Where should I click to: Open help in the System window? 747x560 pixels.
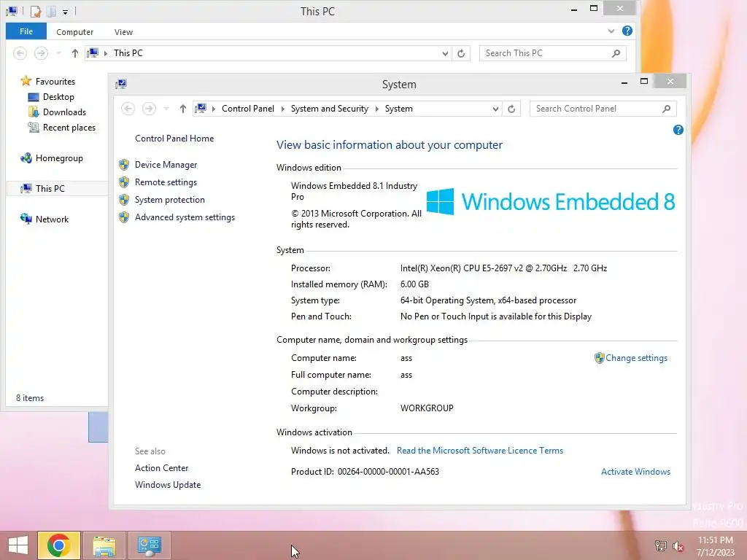(678, 130)
